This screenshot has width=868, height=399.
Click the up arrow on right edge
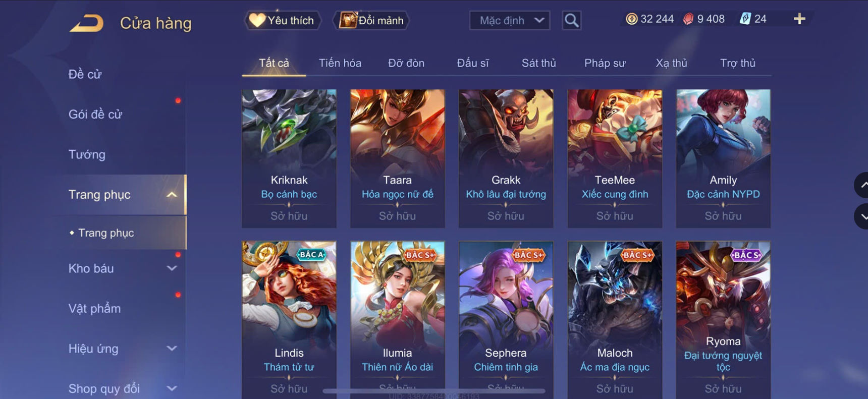point(861,185)
